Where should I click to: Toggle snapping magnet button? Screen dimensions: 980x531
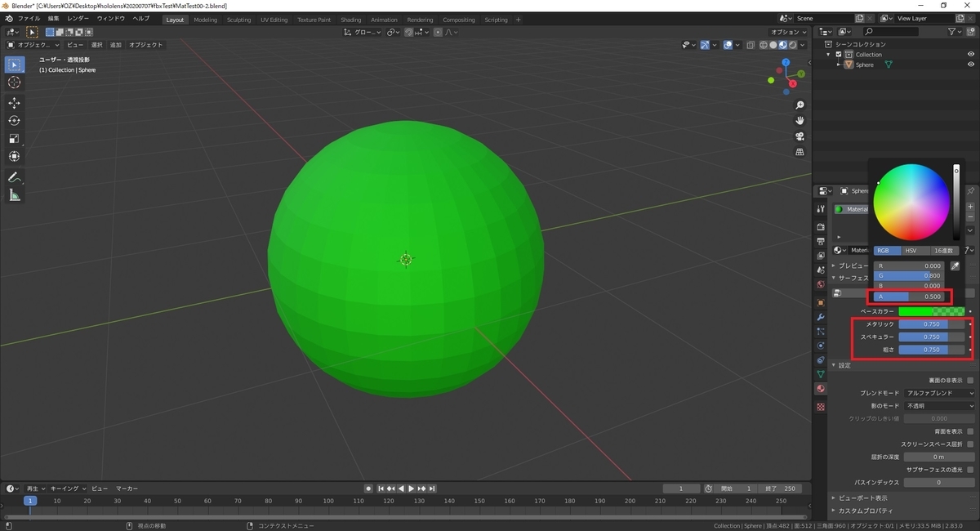click(x=408, y=32)
